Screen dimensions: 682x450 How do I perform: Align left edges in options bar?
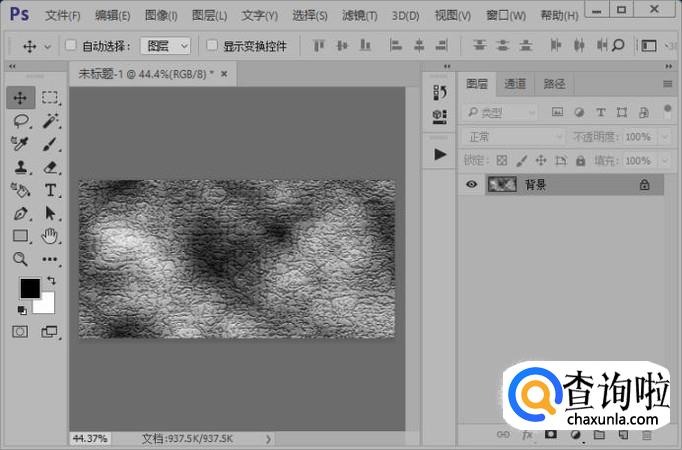click(396, 45)
